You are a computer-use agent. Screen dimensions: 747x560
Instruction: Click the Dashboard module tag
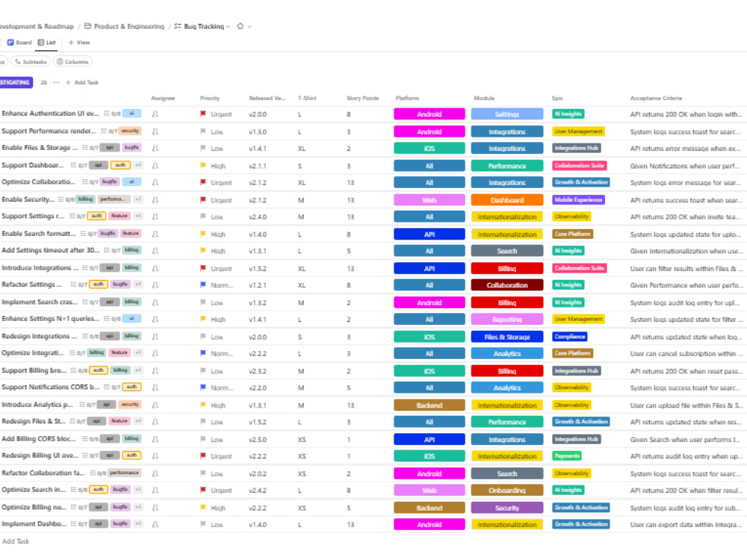coord(507,200)
